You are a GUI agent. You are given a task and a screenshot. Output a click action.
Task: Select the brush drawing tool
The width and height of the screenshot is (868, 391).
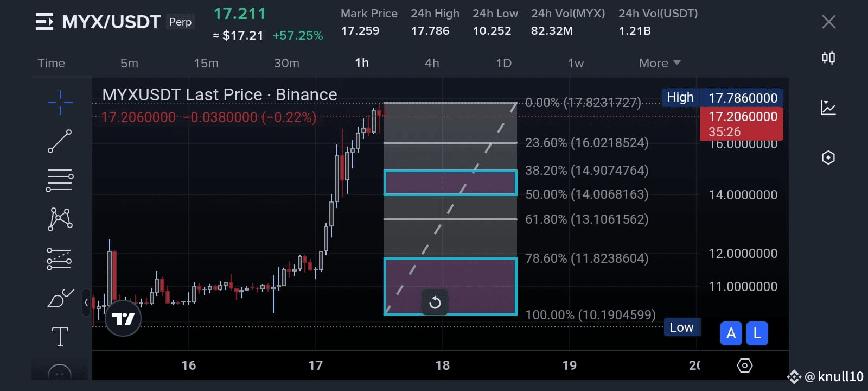[x=60, y=298]
